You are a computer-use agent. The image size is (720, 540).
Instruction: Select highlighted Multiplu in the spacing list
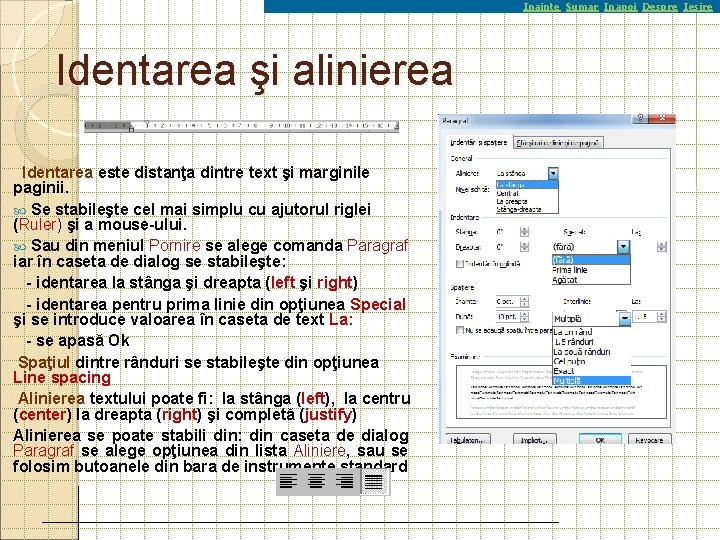591,381
